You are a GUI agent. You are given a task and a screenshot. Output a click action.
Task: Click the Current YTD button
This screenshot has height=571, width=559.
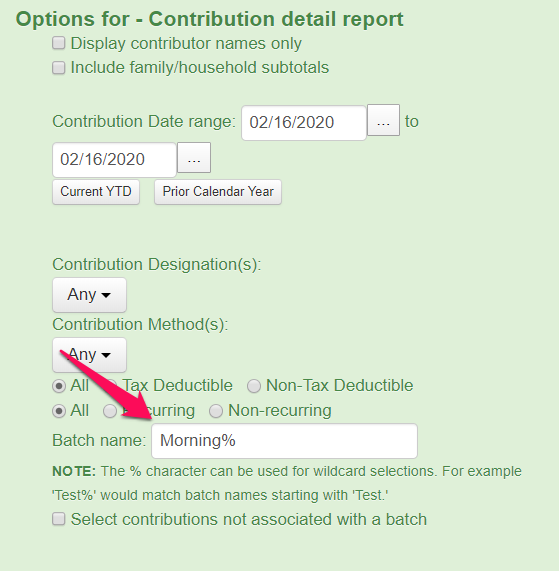(x=96, y=192)
